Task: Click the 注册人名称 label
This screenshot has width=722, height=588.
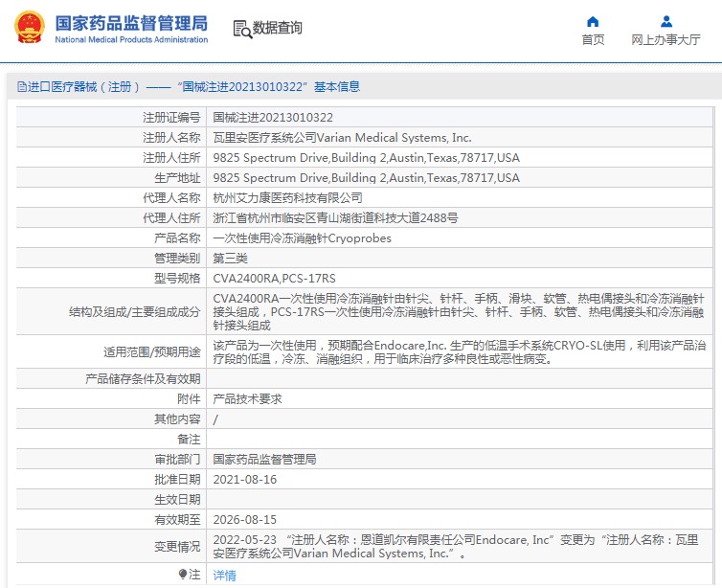Action: (x=171, y=138)
